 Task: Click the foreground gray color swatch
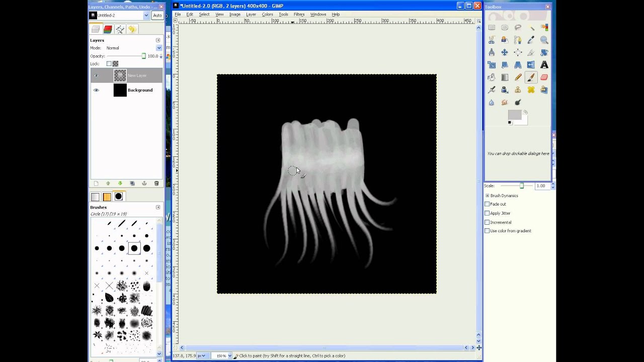pyautogui.click(x=514, y=115)
